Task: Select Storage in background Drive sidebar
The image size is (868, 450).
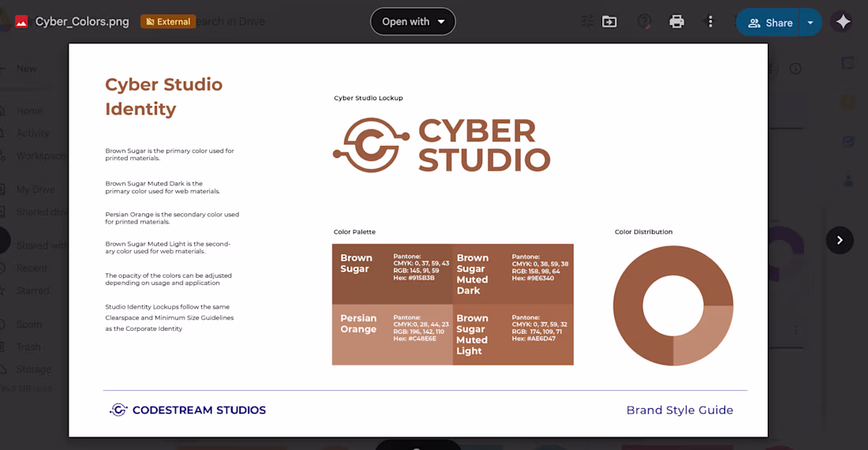Action: pos(33,369)
